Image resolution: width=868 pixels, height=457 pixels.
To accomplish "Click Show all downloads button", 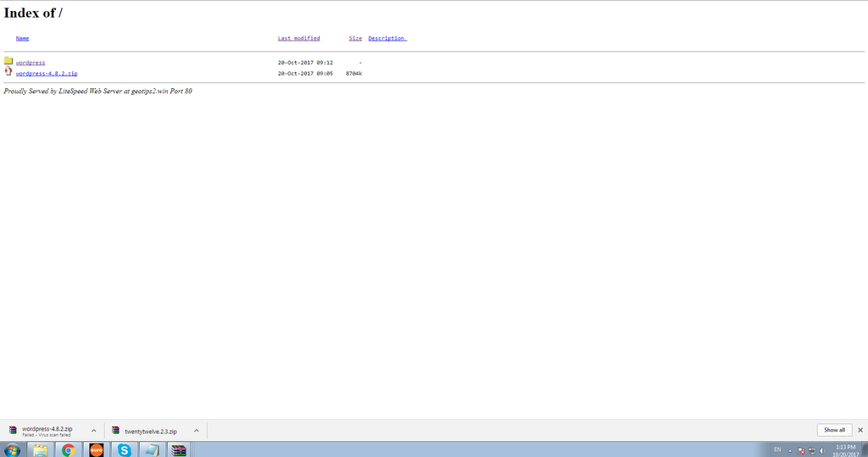I will pyautogui.click(x=834, y=430).
